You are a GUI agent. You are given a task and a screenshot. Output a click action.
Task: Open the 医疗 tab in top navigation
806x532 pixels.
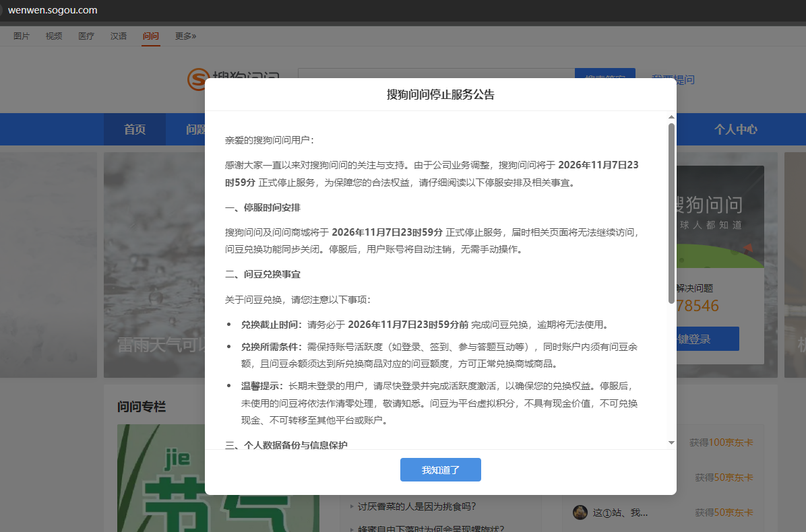coord(86,36)
